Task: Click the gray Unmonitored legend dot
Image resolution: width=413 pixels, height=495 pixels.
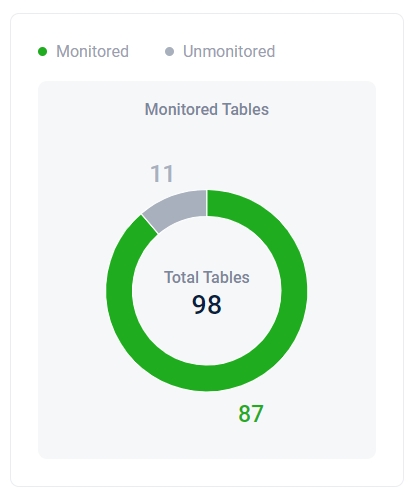Action: click(x=169, y=52)
